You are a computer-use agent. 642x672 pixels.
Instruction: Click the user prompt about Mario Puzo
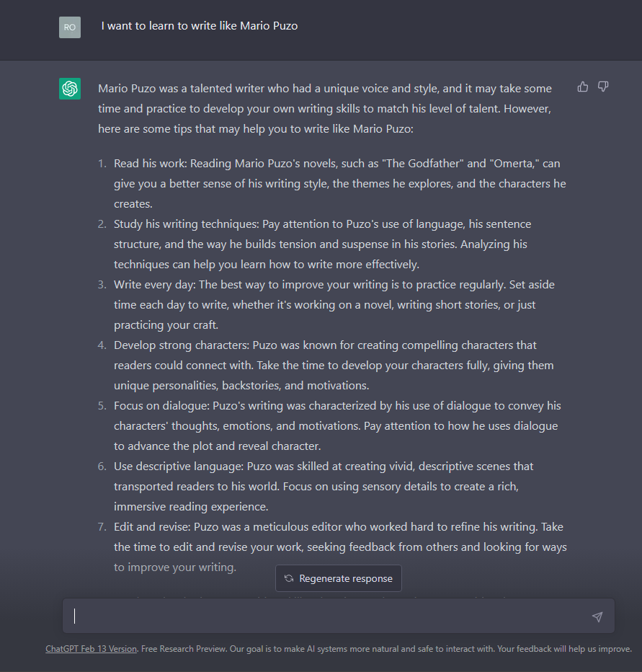(x=199, y=26)
